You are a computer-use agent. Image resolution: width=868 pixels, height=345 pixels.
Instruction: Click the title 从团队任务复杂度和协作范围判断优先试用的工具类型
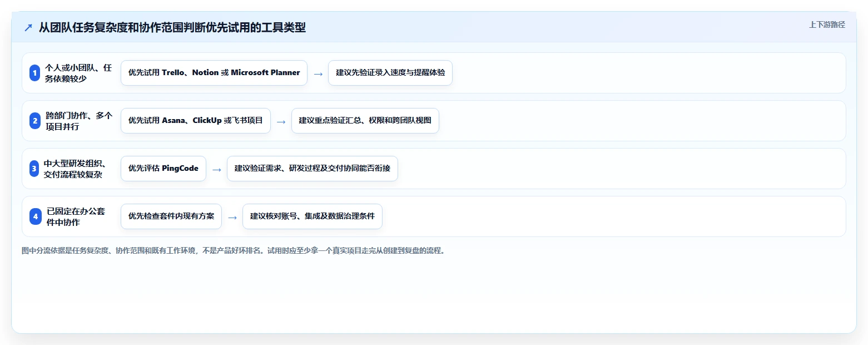(x=172, y=27)
